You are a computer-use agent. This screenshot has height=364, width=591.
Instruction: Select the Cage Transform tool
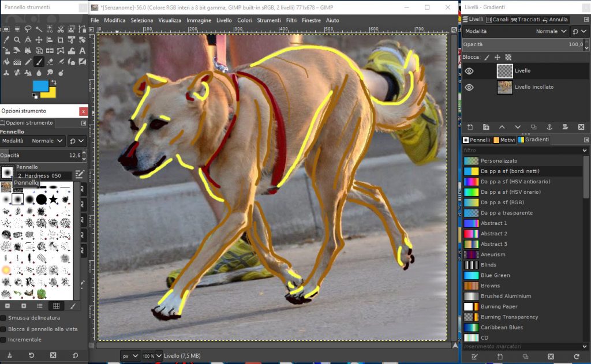tap(61, 51)
